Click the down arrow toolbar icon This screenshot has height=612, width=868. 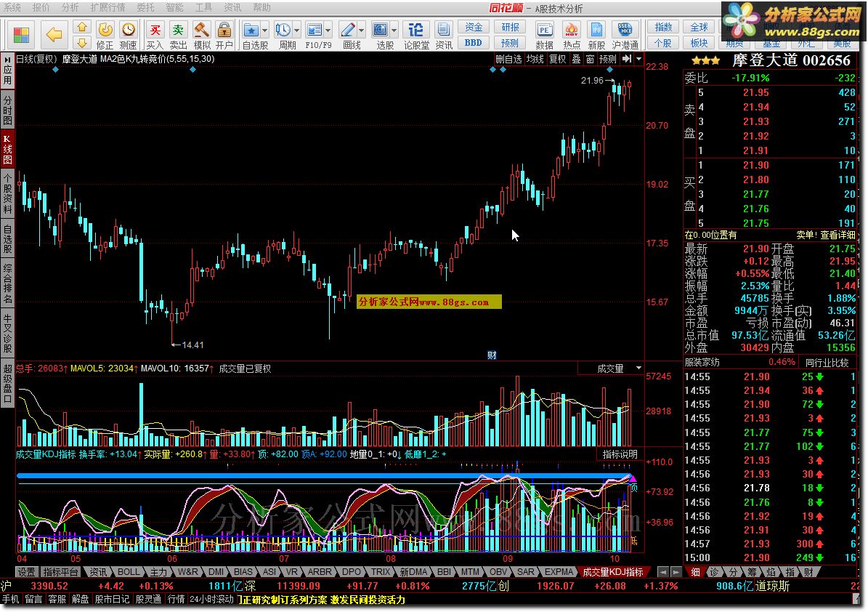pos(82,43)
